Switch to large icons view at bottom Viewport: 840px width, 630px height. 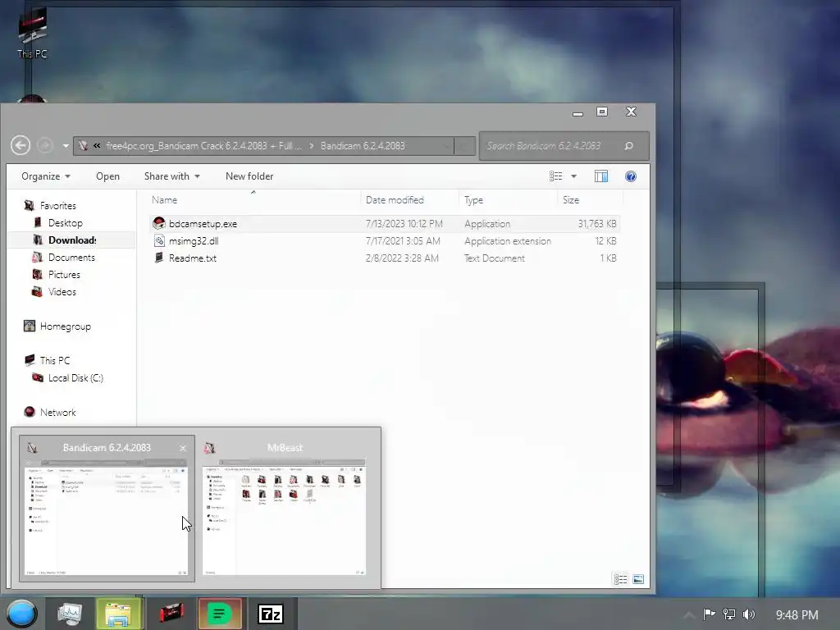point(638,579)
